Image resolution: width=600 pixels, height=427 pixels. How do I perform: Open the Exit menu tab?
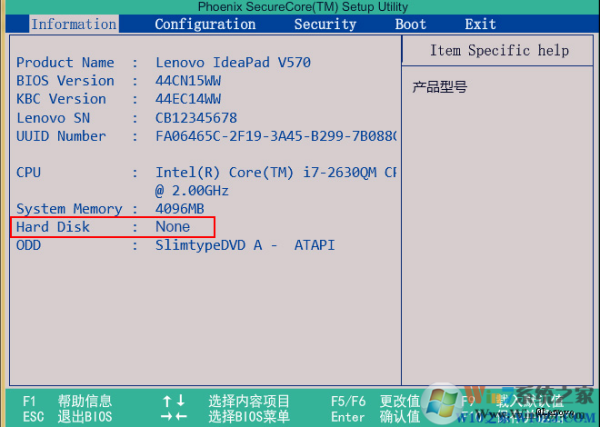(x=481, y=24)
